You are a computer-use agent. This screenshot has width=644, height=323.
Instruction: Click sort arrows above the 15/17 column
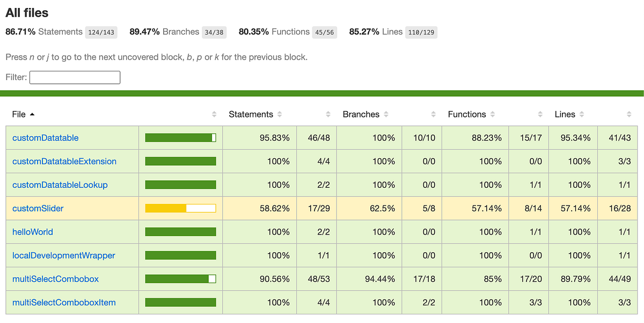(540, 114)
